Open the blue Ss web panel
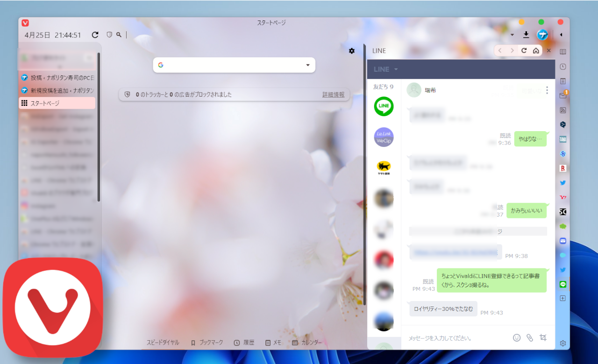The image size is (598, 364). pos(563,154)
